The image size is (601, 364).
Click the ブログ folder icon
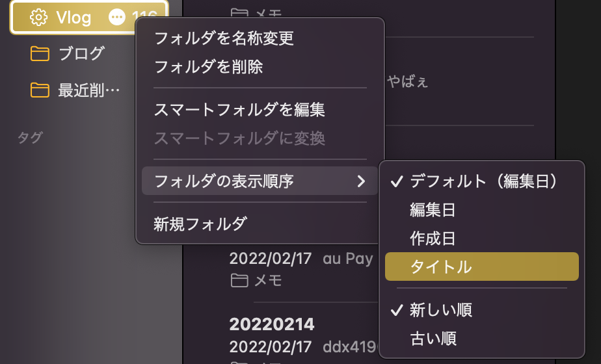tap(40, 54)
